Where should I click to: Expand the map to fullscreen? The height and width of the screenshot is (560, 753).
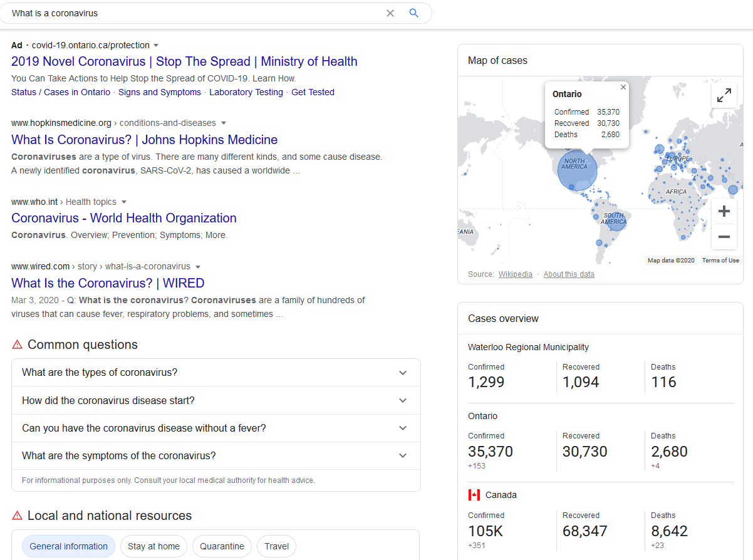[724, 95]
